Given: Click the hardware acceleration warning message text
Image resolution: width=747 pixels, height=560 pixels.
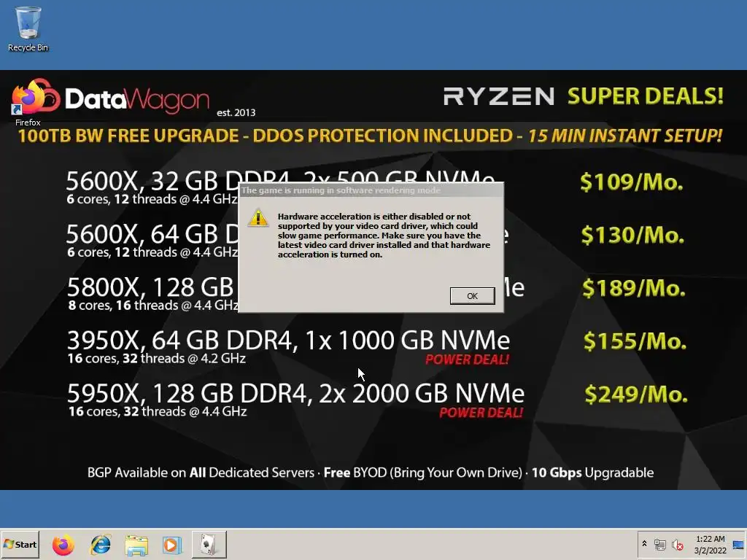Looking at the screenshot, I should [384, 236].
